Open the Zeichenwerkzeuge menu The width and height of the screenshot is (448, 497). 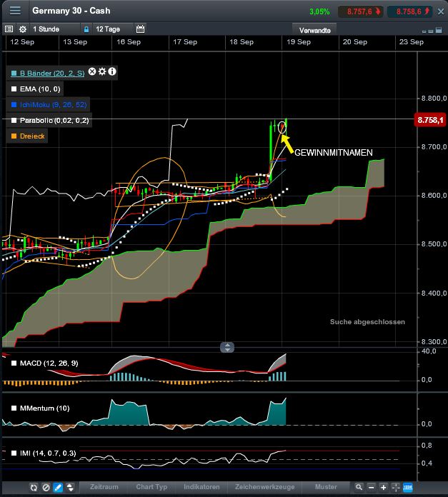265,487
